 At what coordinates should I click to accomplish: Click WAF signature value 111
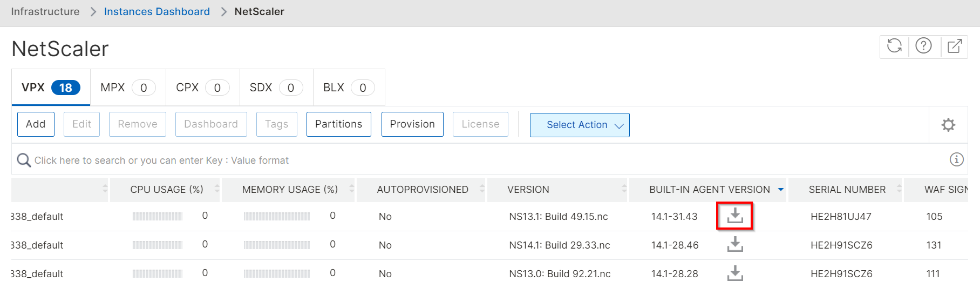pos(933,273)
